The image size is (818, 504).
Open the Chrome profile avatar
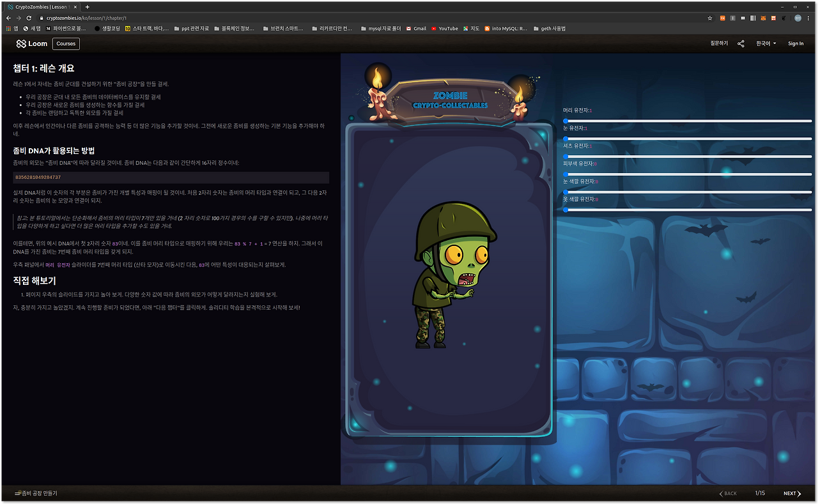click(798, 18)
